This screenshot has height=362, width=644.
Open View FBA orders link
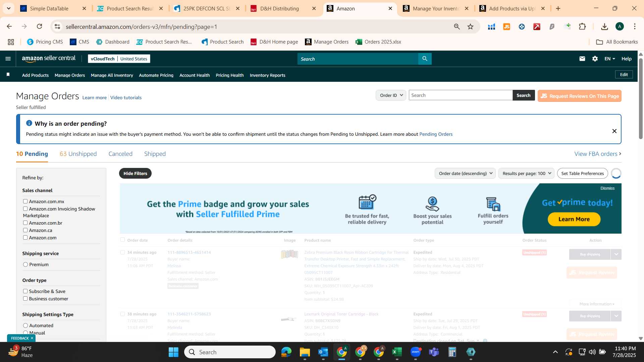(598, 154)
